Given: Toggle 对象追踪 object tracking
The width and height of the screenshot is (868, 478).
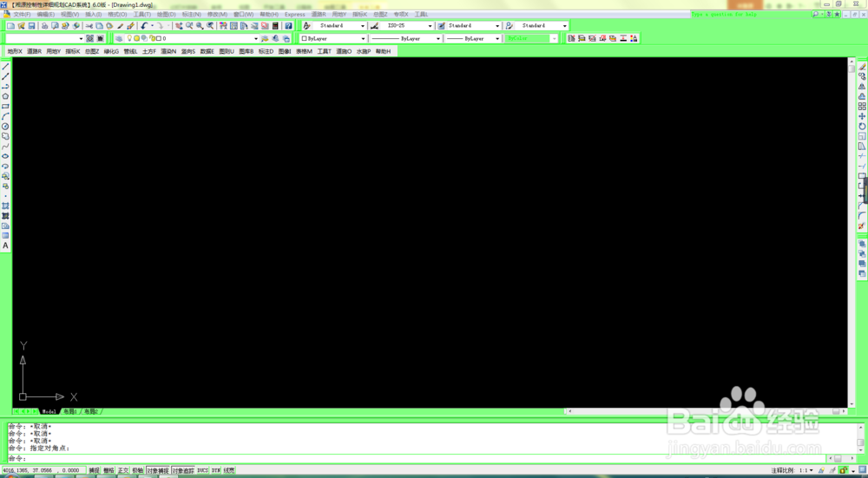Looking at the screenshot, I should click(x=183, y=470).
